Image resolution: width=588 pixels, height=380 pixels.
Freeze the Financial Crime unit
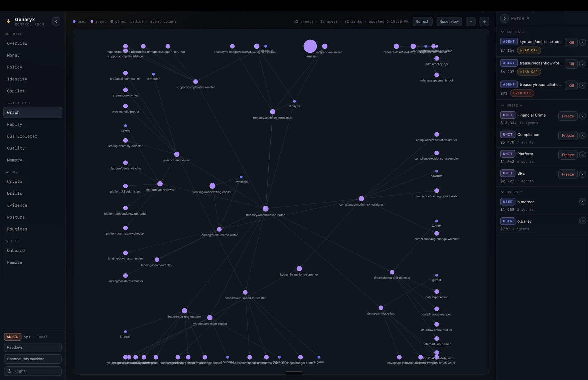click(568, 116)
